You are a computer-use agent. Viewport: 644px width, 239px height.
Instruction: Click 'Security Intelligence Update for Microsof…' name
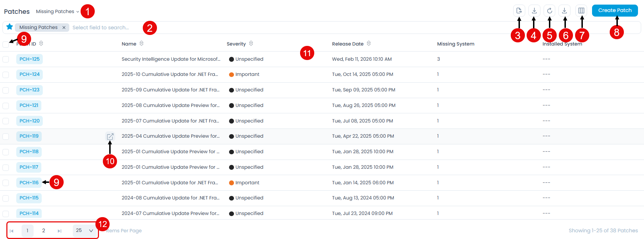pos(171,59)
